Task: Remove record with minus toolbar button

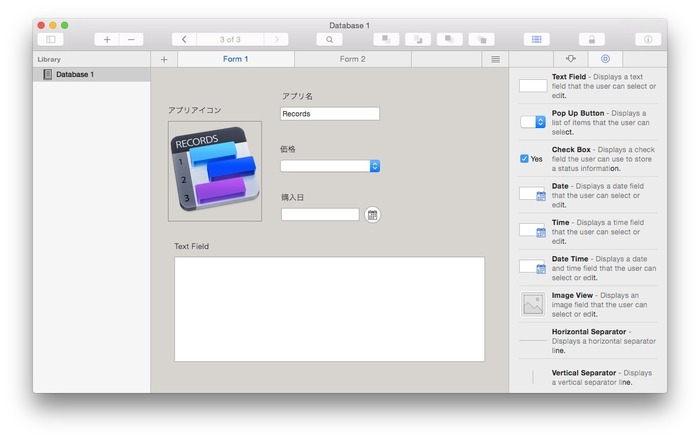Action: [131, 39]
